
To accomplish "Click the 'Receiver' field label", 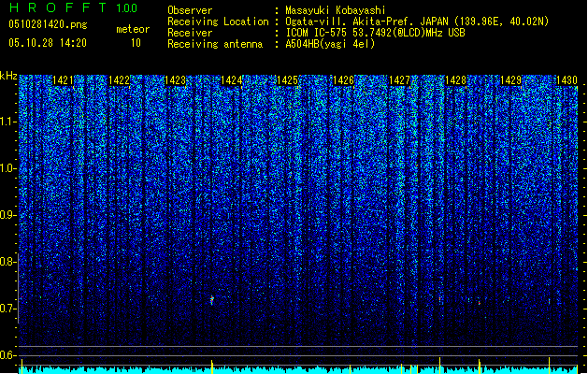I will pyautogui.click(x=190, y=33).
